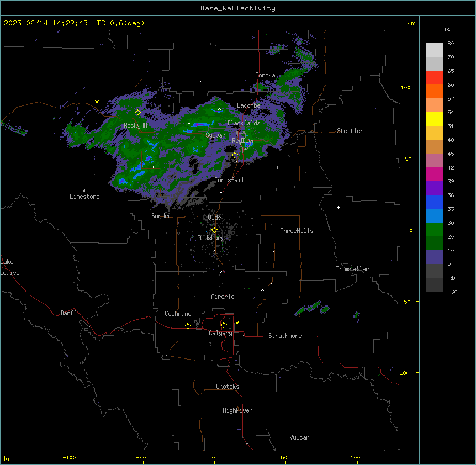The width and height of the screenshot is (476, 465).
Task: Click the RockyMH label
Action: tap(135, 125)
